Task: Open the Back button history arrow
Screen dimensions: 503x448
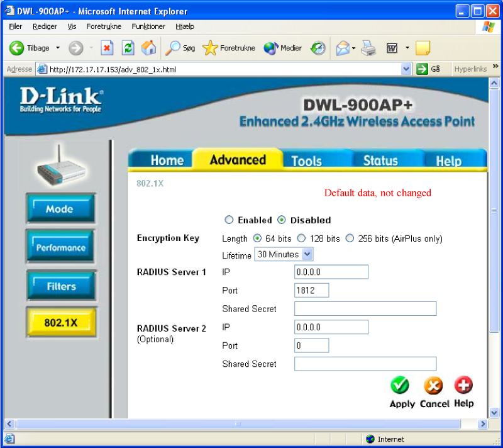Action: [x=58, y=48]
